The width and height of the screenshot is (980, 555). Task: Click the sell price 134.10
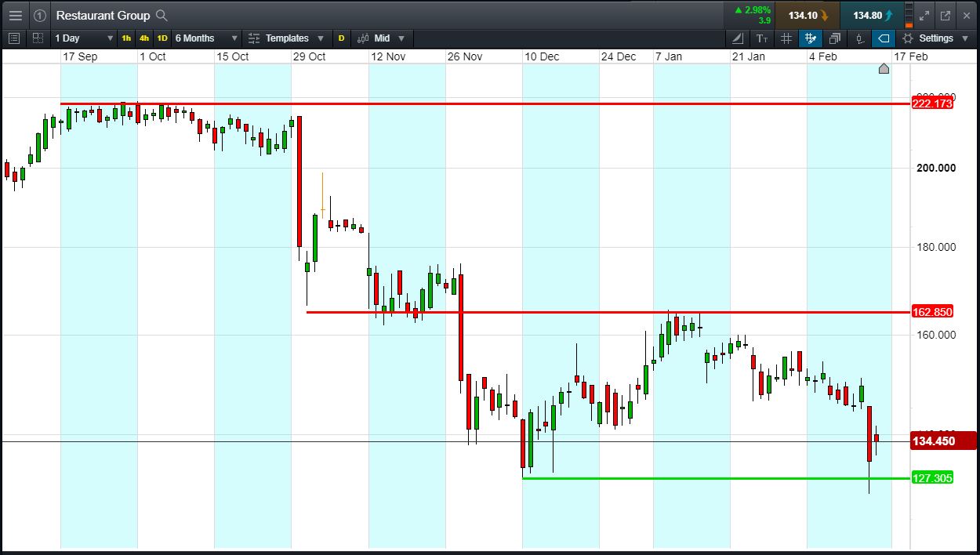click(x=808, y=15)
